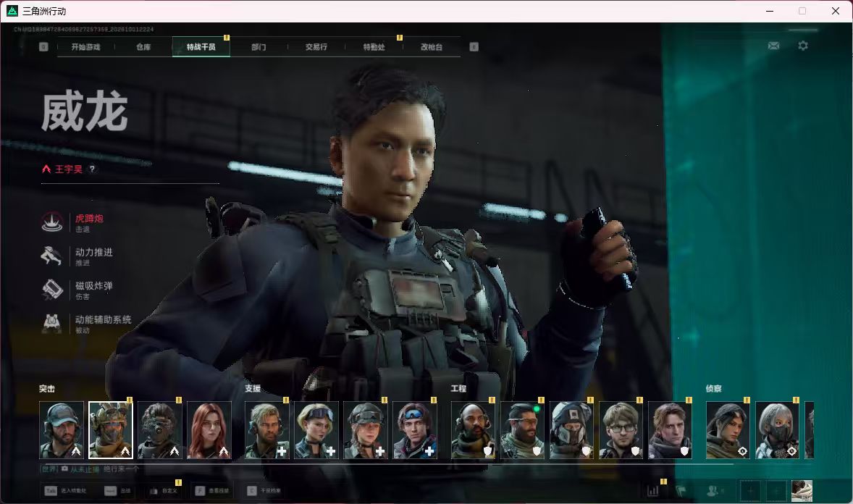
Task: Click the 世界 chat message line
Action: (90, 469)
